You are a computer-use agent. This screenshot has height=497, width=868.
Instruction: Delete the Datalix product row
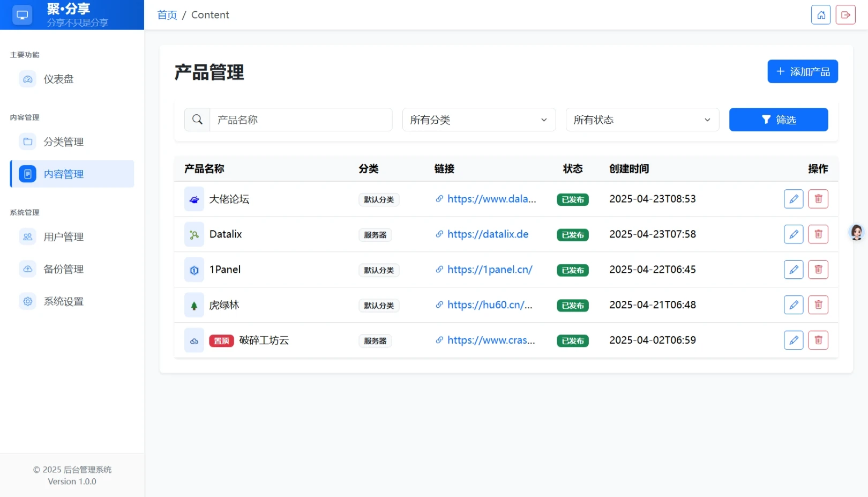(818, 234)
